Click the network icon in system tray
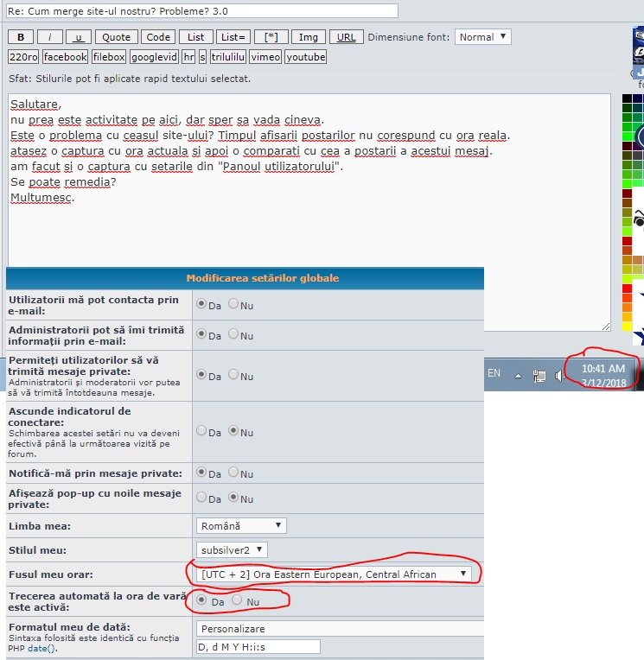Viewport: 644px width, 660px height. click(539, 376)
